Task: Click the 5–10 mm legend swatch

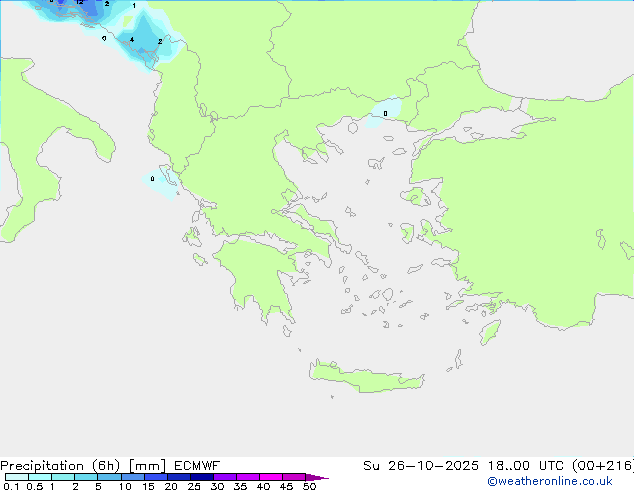Action: click(109, 477)
